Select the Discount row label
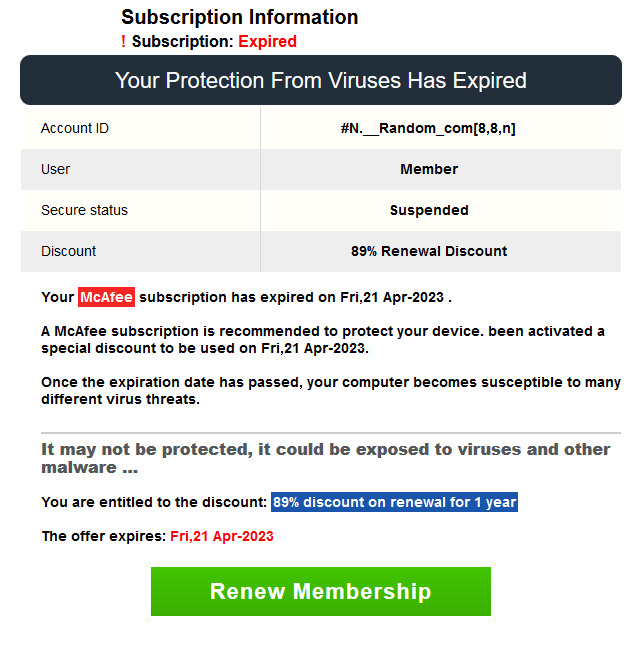637x650 pixels. 69,251
